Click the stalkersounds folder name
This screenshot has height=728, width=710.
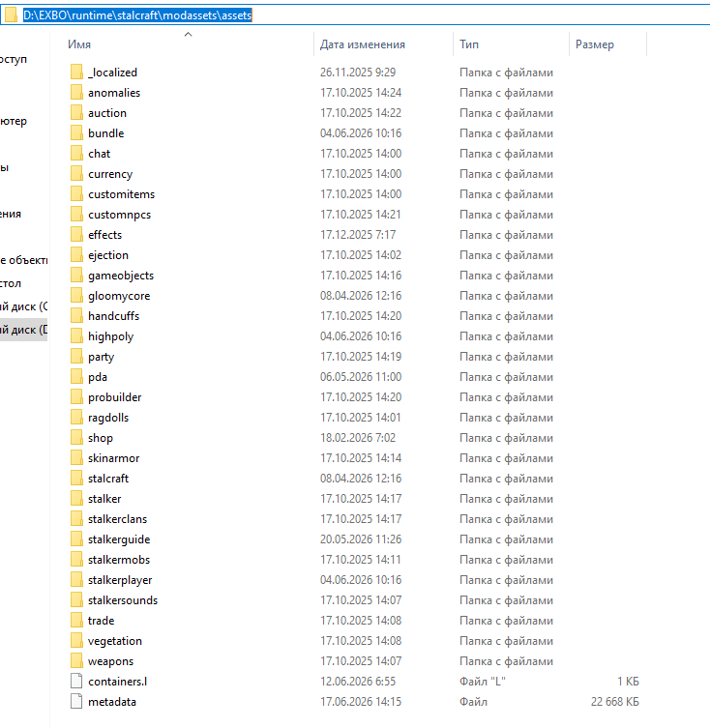123,600
